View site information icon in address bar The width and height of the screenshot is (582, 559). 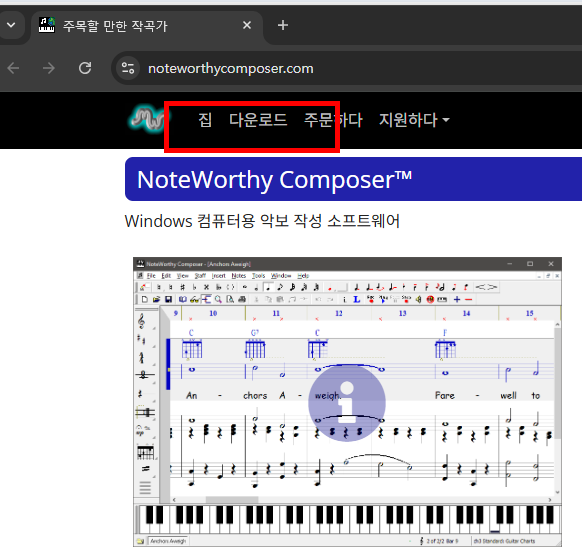pyautogui.click(x=128, y=68)
